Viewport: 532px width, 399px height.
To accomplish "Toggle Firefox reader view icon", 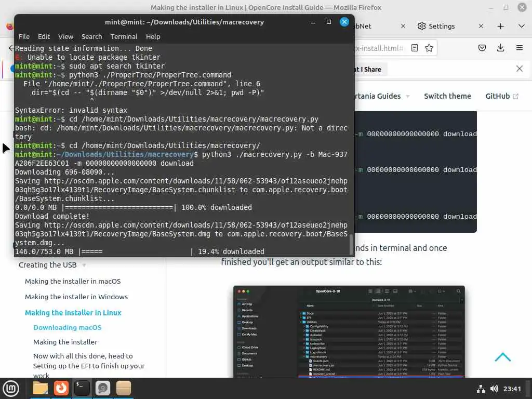I will point(414,48).
